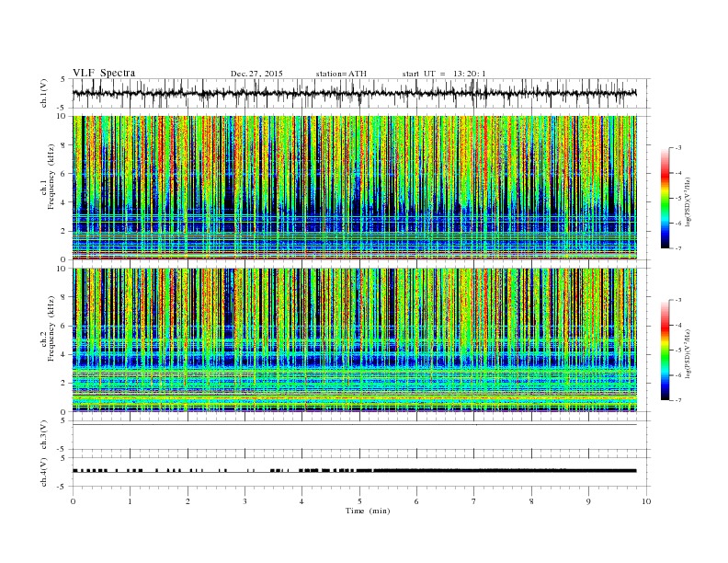Click the "9" tick label on the time axis

point(588,501)
